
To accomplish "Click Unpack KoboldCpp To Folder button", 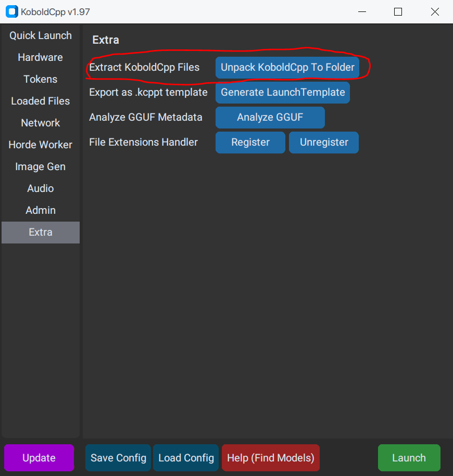I will click(287, 68).
